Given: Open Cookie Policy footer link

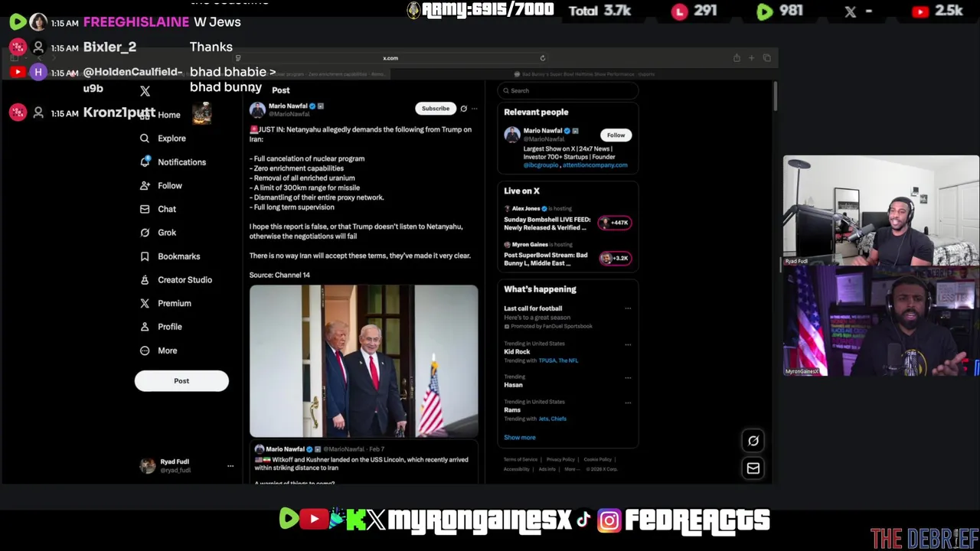Looking at the screenshot, I should click(x=597, y=460).
